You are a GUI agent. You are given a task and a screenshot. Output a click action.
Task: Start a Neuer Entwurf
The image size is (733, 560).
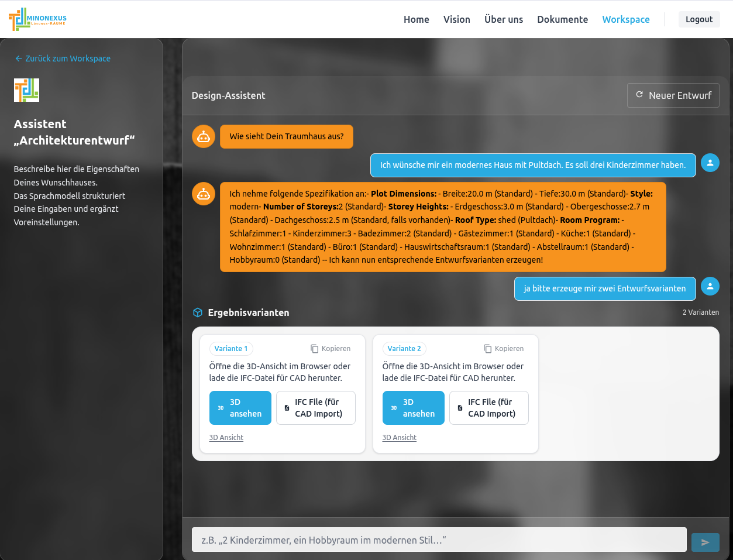tap(673, 95)
